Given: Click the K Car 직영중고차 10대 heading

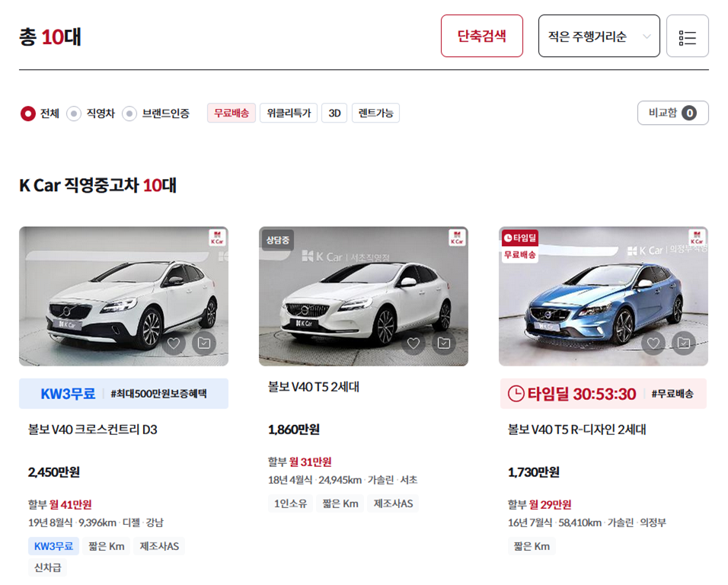Looking at the screenshot, I should [97, 185].
